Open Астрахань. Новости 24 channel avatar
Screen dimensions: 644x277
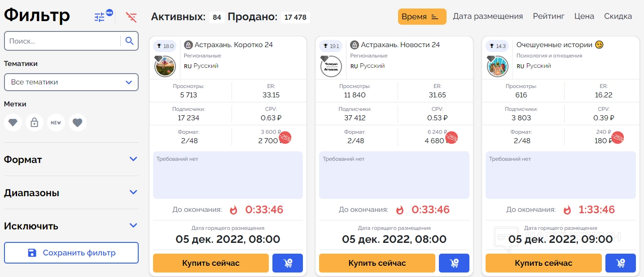coord(331,66)
